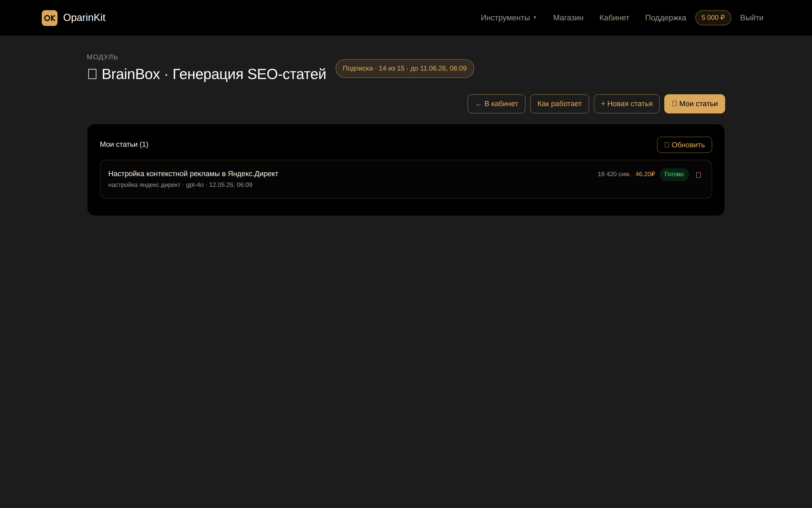Click the Обновить refresh button
Image resolution: width=812 pixels, height=508 pixels.
(x=684, y=145)
